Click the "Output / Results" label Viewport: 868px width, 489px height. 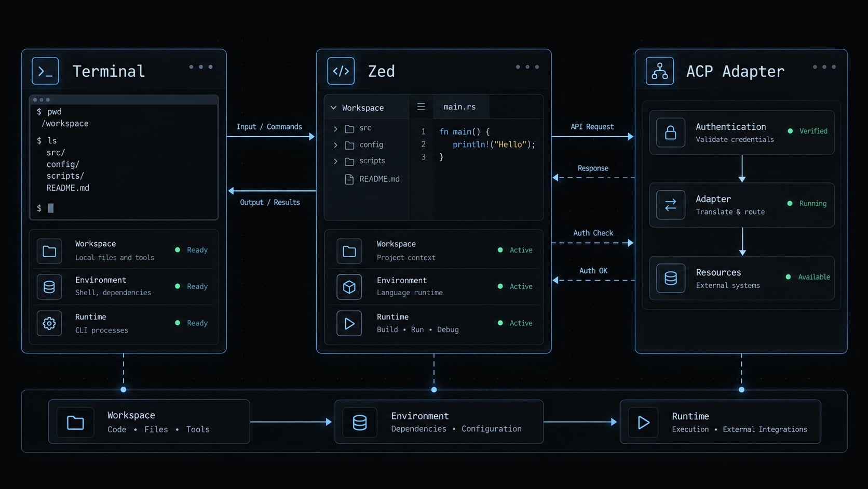click(270, 202)
